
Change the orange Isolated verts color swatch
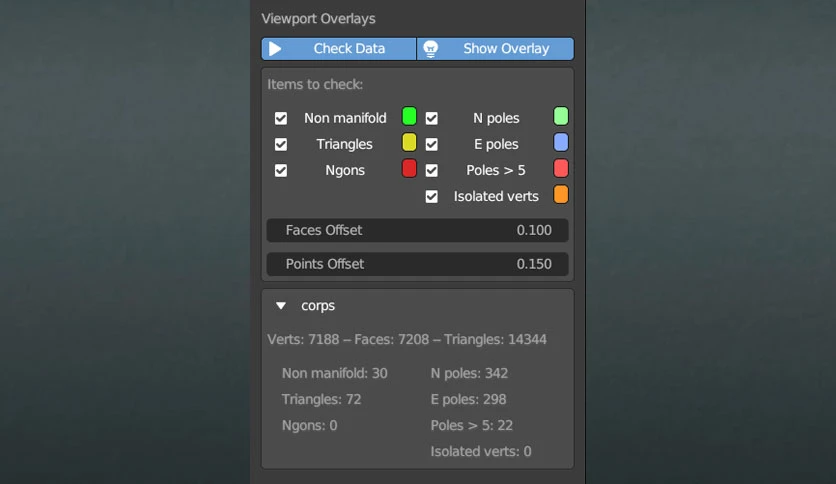click(x=561, y=195)
